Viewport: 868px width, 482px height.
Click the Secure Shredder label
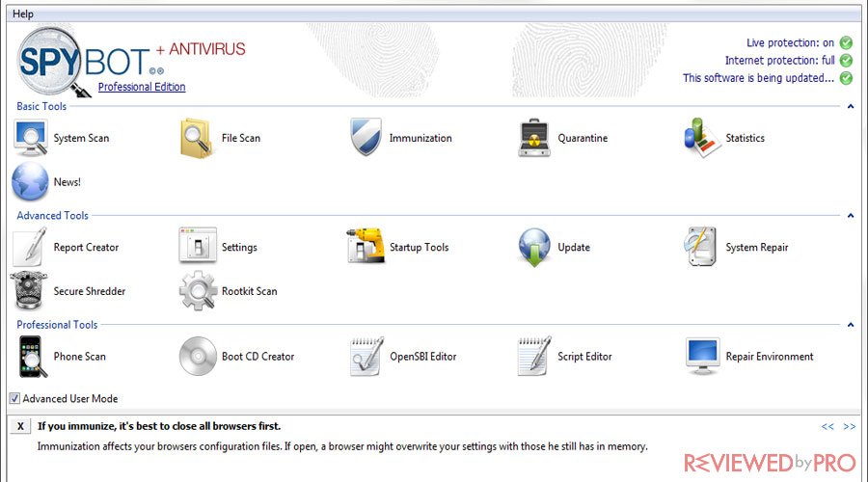[89, 291]
